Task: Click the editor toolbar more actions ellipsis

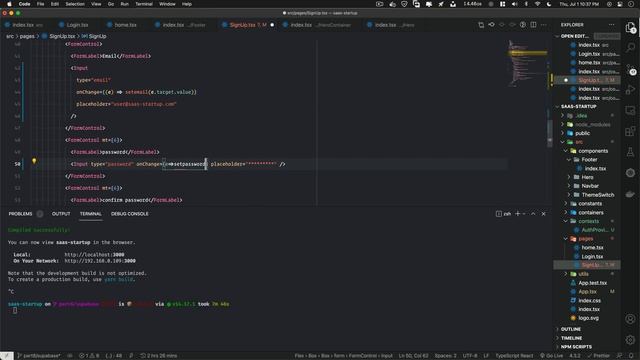Action: [x=544, y=25]
